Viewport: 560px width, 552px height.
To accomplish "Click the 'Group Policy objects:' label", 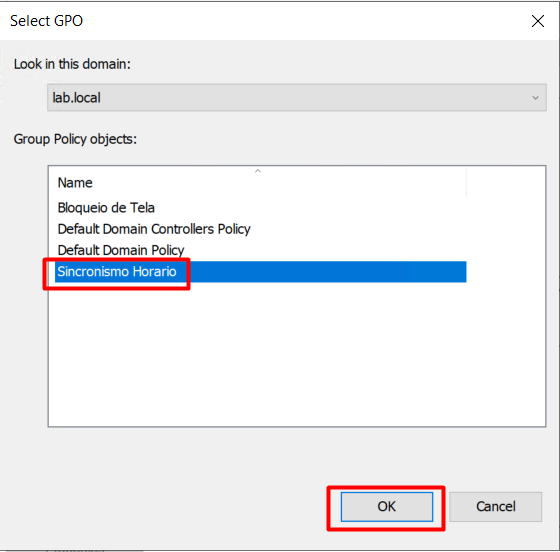I will 75,139.
